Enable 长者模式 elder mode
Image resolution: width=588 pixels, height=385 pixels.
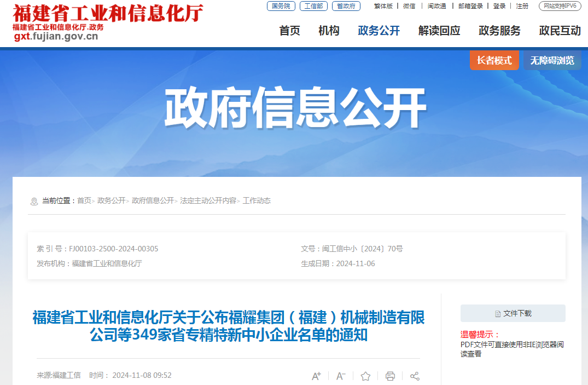coord(494,60)
